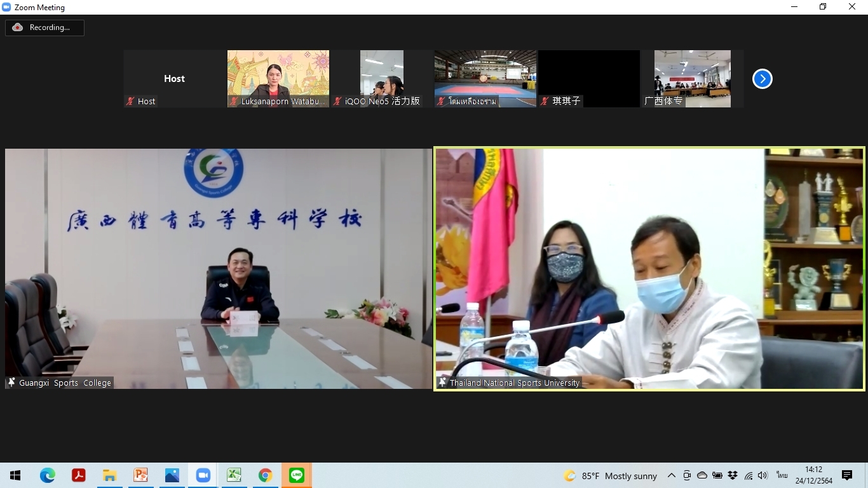
Task: Open the Photos app in taskbar
Action: 172,475
